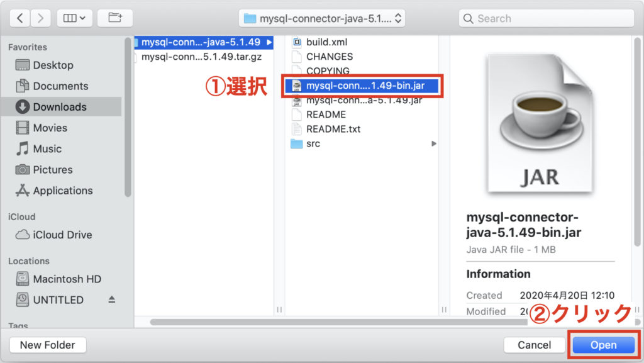The height and width of the screenshot is (363, 644).
Task: Click the first column's resize handle
Action: (279, 310)
